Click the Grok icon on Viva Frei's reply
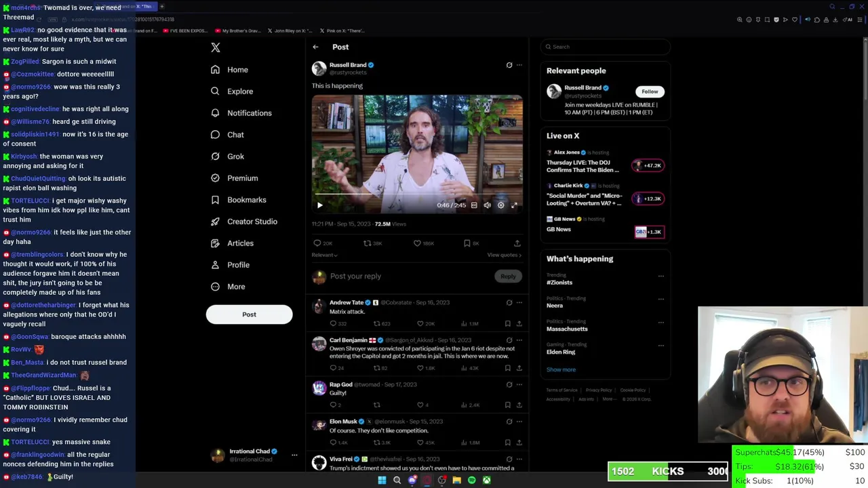Image resolution: width=868 pixels, height=488 pixels. pos(509,460)
